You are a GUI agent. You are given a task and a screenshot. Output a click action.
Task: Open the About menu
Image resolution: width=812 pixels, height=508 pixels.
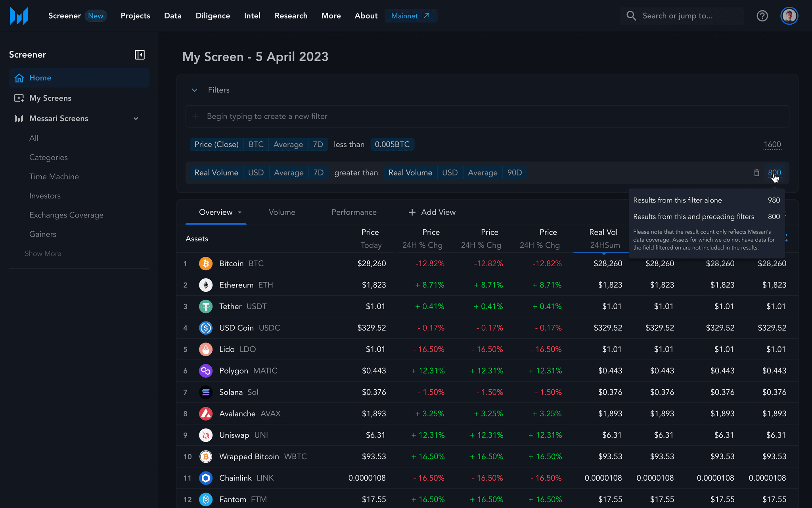pyautogui.click(x=366, y=16)
